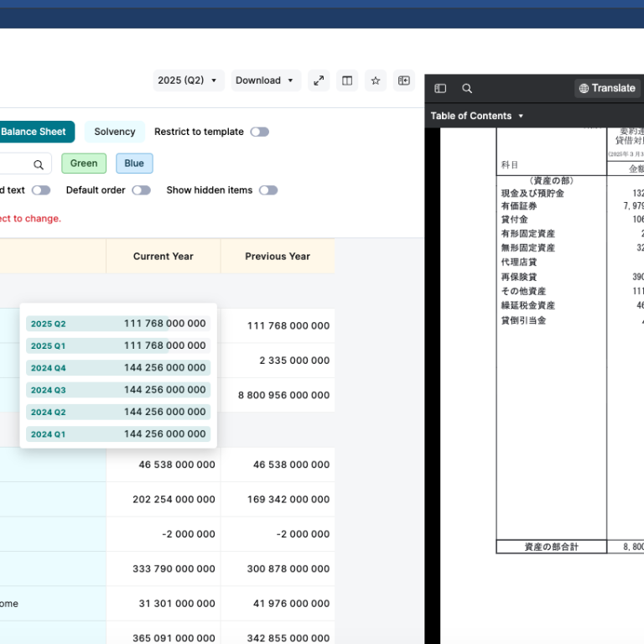This screenshot has width=644, height=644.
Task: Open the 2025 (Q2) period dropdown
Action: pyautogui.click(x=189, y=80)
